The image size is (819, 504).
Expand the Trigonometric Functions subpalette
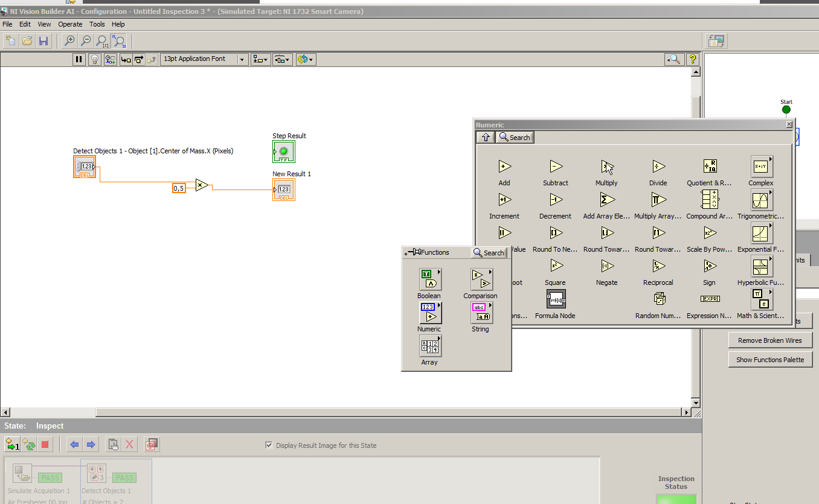(761, 200)
